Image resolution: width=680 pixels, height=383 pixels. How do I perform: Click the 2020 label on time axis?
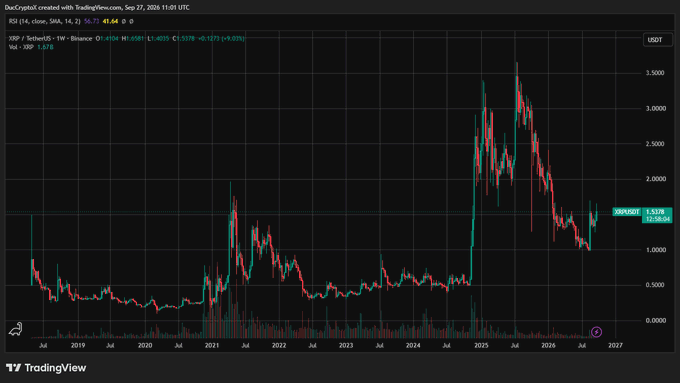point(145,345)
